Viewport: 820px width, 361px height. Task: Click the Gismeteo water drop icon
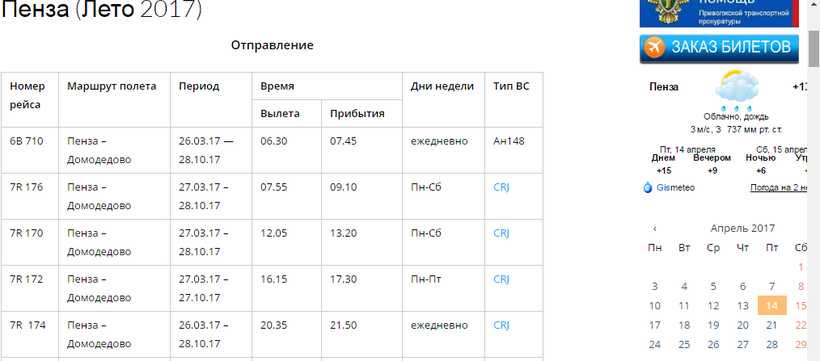(648, 187)
